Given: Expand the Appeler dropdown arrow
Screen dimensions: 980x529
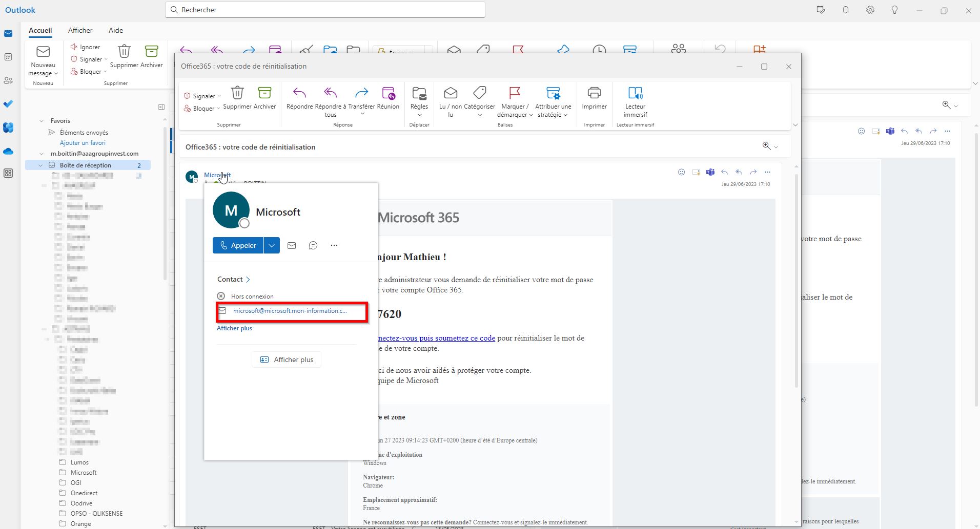Looking at the screenshot, I should point(272,245).
